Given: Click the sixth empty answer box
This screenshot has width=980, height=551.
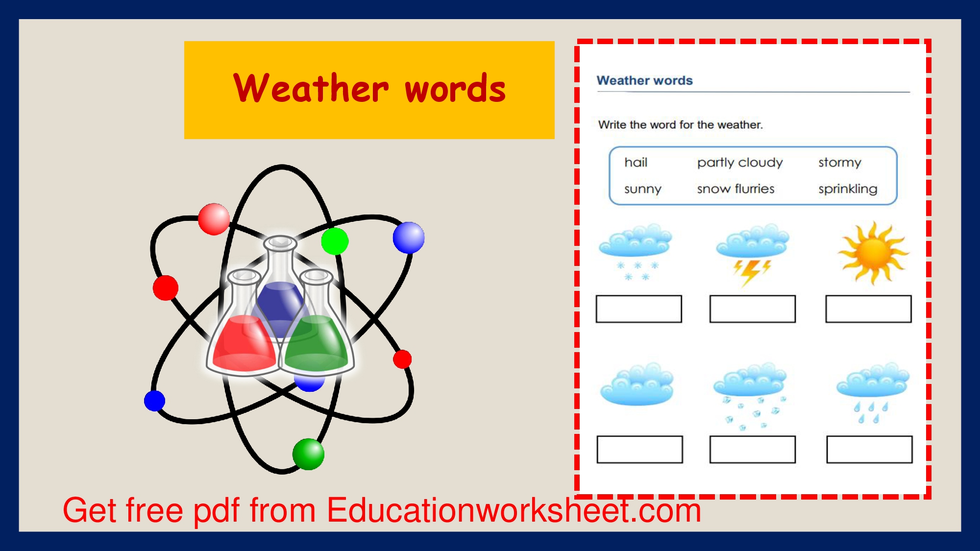Looking at the screenshot, I should (870, 449).
